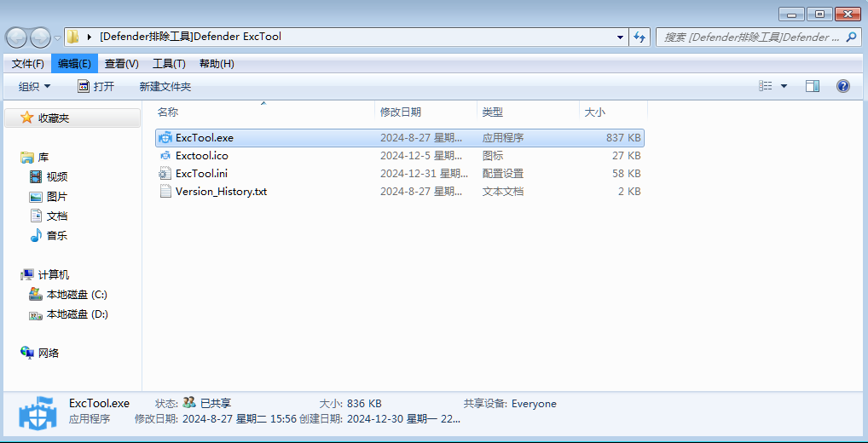Click the 58 KB size cell

click(627, 174)
